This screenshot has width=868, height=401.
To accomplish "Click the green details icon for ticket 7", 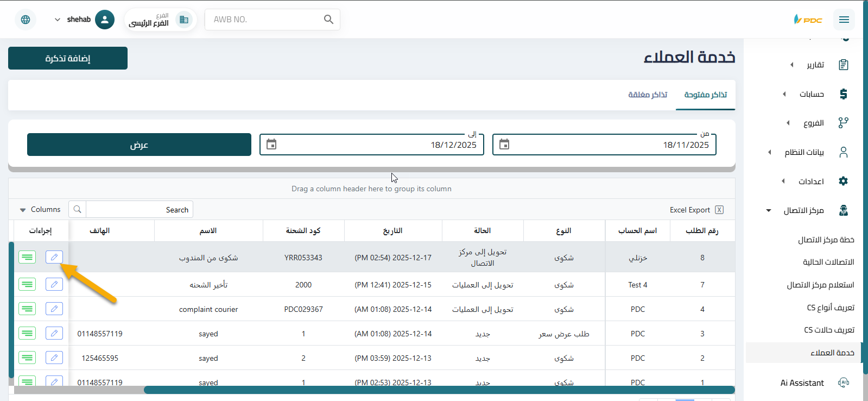I will tap(27, 284).
